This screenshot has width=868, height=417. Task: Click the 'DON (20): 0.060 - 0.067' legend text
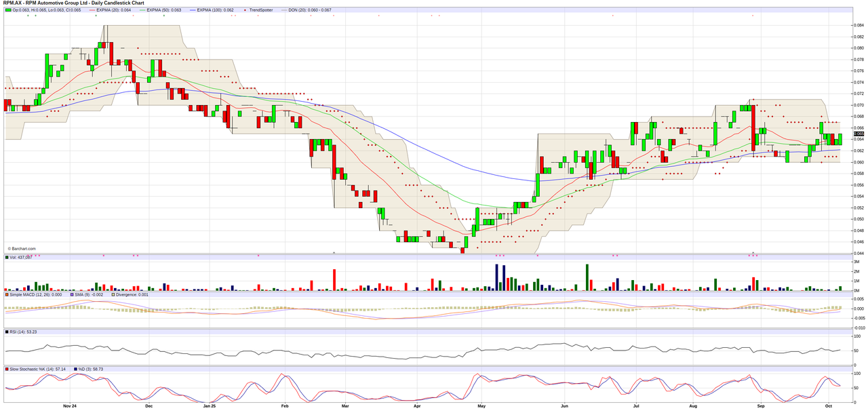pos(309,9)
